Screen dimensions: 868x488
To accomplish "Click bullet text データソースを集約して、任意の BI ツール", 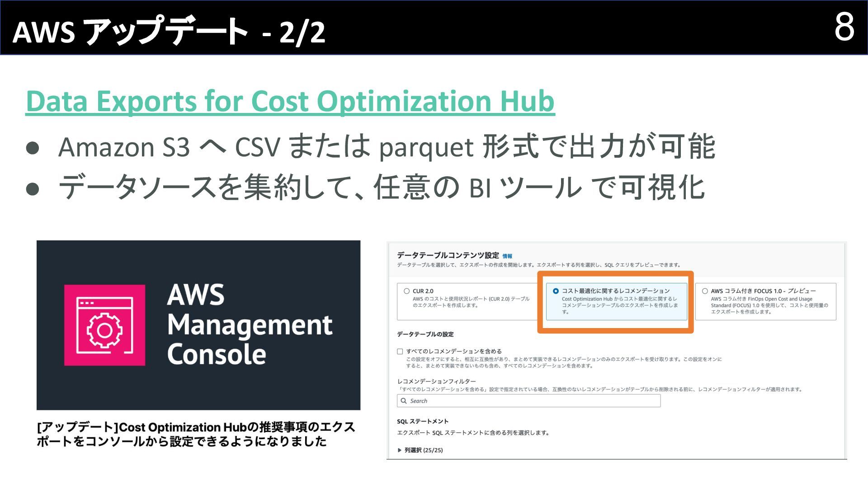I will (382, 187).
